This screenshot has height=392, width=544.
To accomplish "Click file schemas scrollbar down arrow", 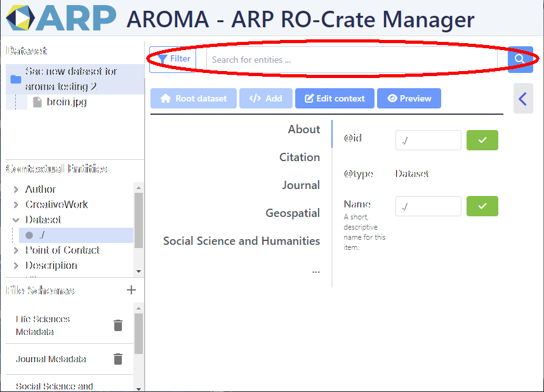I will [x=139, y=389].
